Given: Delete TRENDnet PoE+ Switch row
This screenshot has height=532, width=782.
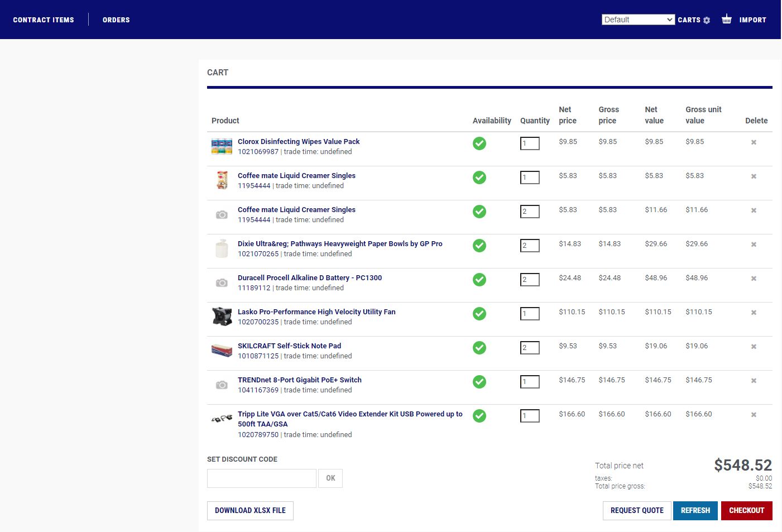Looking at the screenshot, I should pos(754,381).
